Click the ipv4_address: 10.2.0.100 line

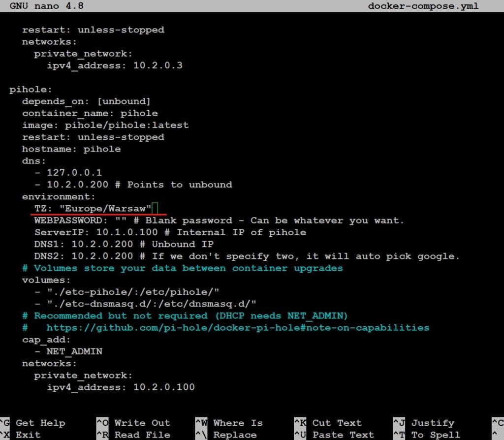(121, 387)
